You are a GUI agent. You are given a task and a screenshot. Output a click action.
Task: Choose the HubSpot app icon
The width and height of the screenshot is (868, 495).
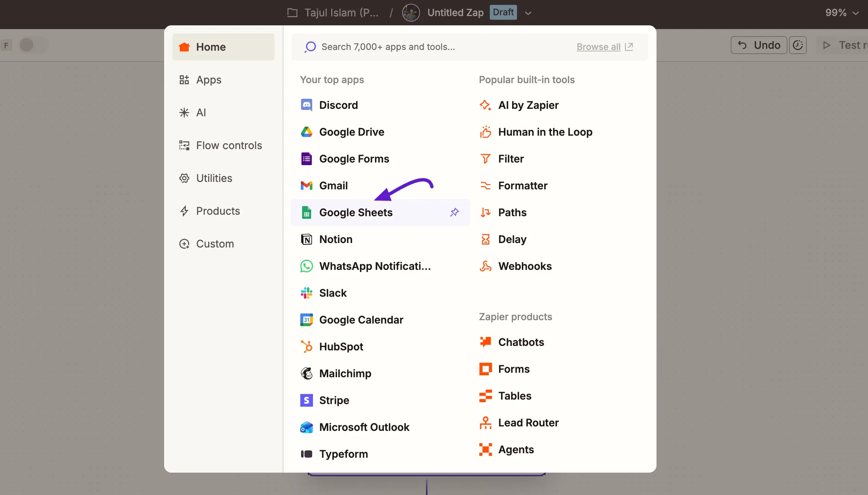coord(307,347)
